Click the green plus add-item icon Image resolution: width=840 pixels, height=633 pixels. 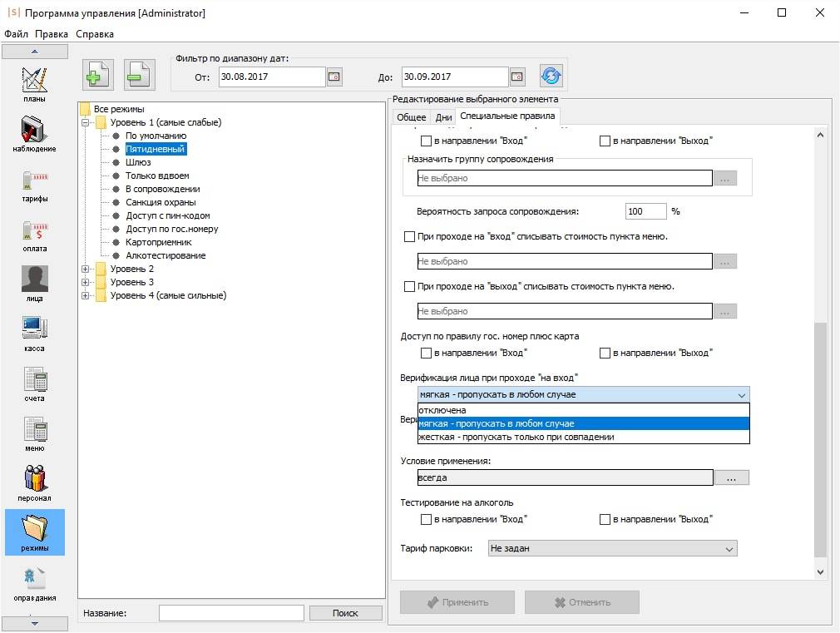point(97,75)
